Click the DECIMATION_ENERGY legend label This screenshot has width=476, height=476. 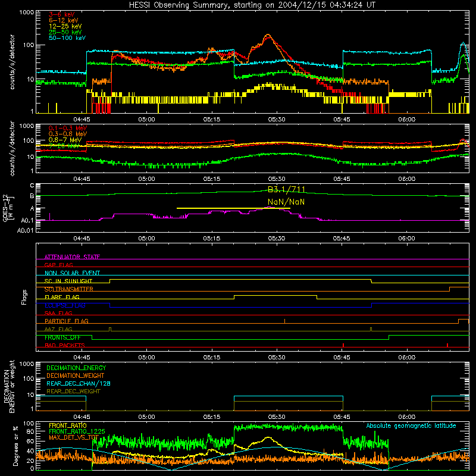click(76, 368)
